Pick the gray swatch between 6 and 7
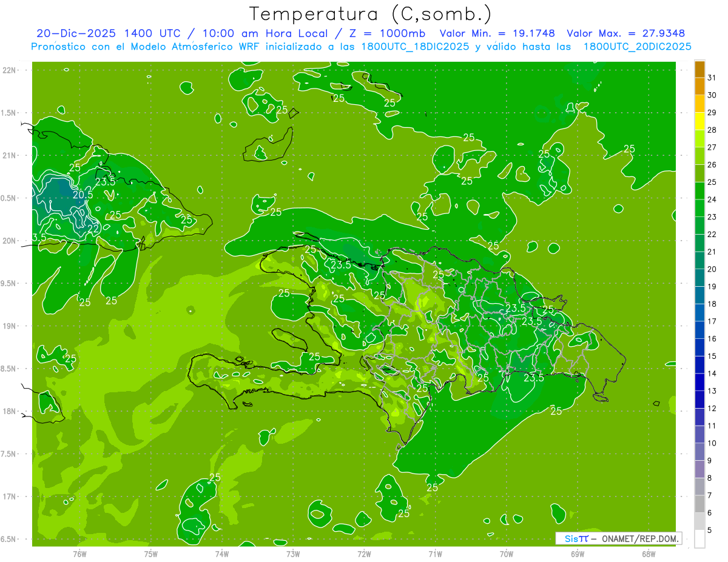The image size is (728, 562). coord(700,504)
